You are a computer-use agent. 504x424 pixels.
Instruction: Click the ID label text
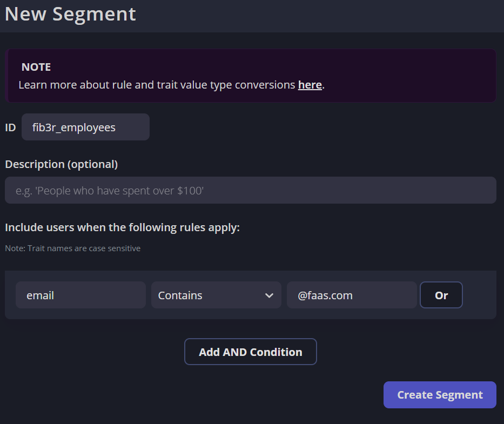(10, 127)
